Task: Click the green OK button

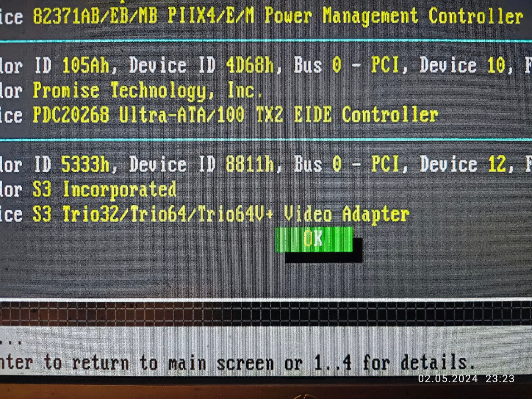Action: [313, 239]
